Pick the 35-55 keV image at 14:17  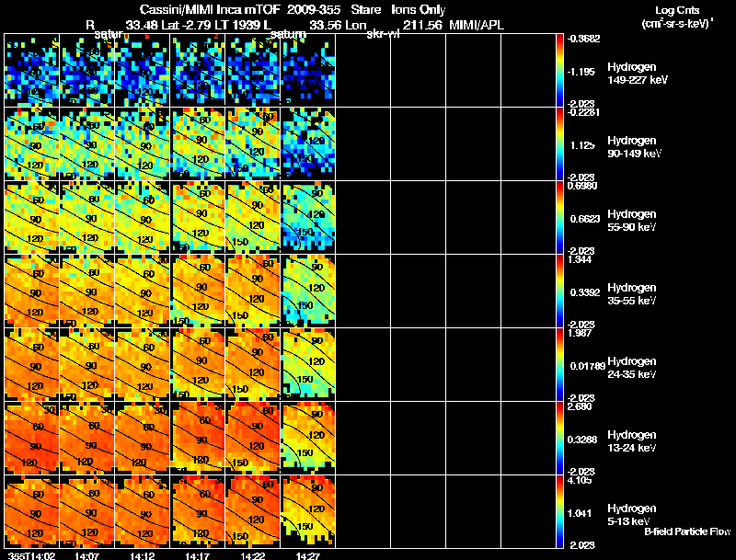(x=197, y=291)
